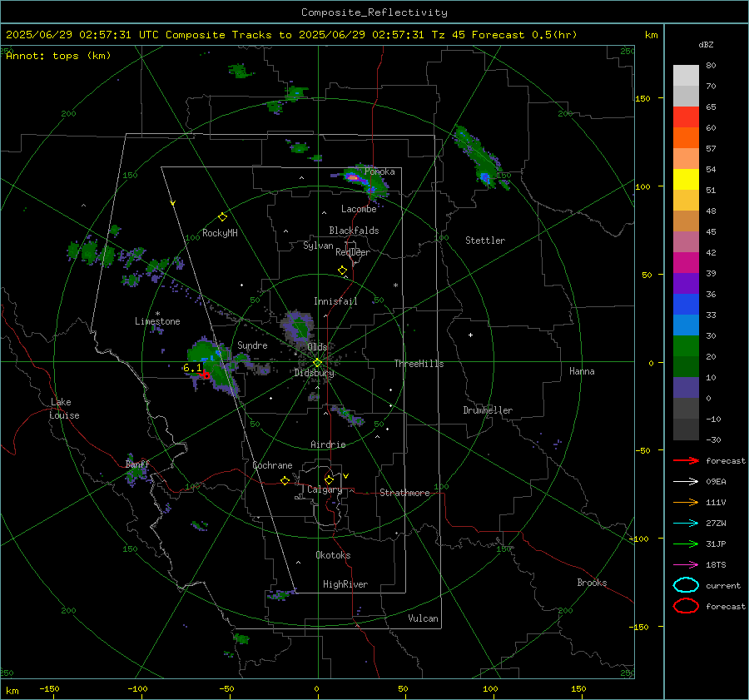Select the yellow diamond marker above Calgary
The height and width of the screenshot is (700, 749).
pos(329,479)
